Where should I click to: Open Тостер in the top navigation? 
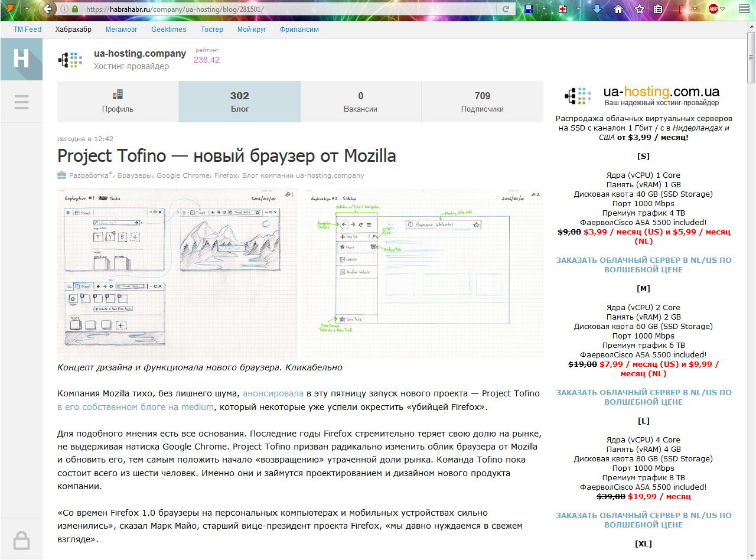pos(212,30)
